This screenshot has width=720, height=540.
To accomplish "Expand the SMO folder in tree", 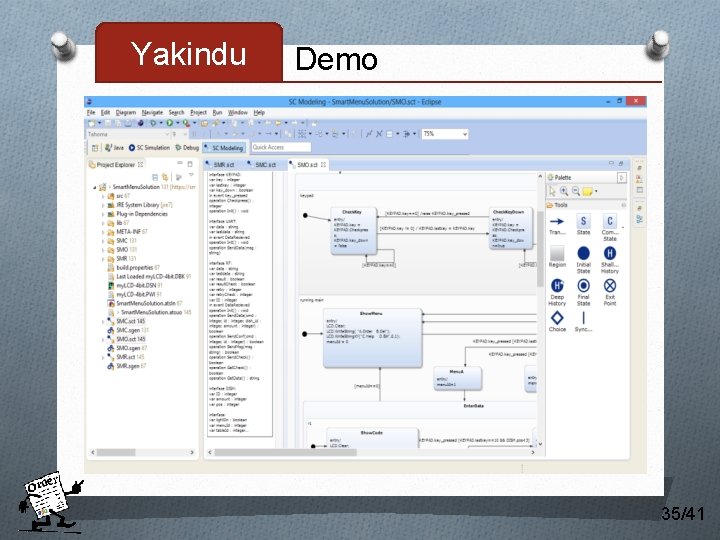I will pyautogui.click(x=102, y=250).
